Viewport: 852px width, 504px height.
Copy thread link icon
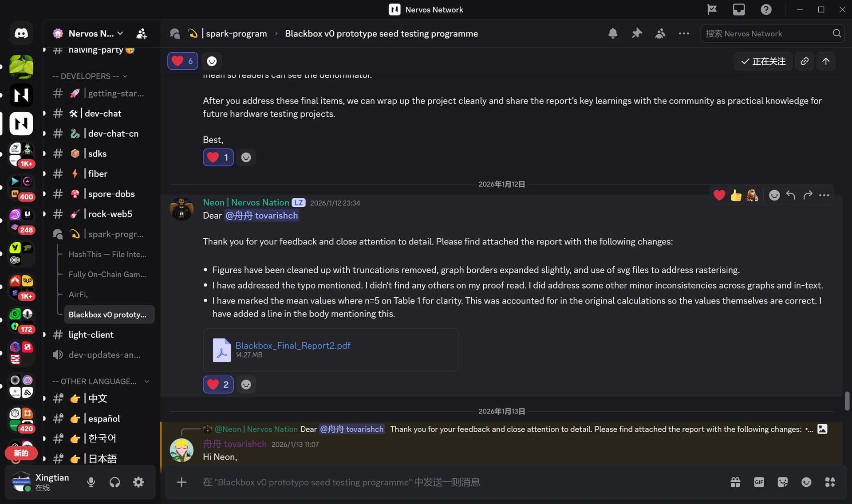(x=805, y=61)
